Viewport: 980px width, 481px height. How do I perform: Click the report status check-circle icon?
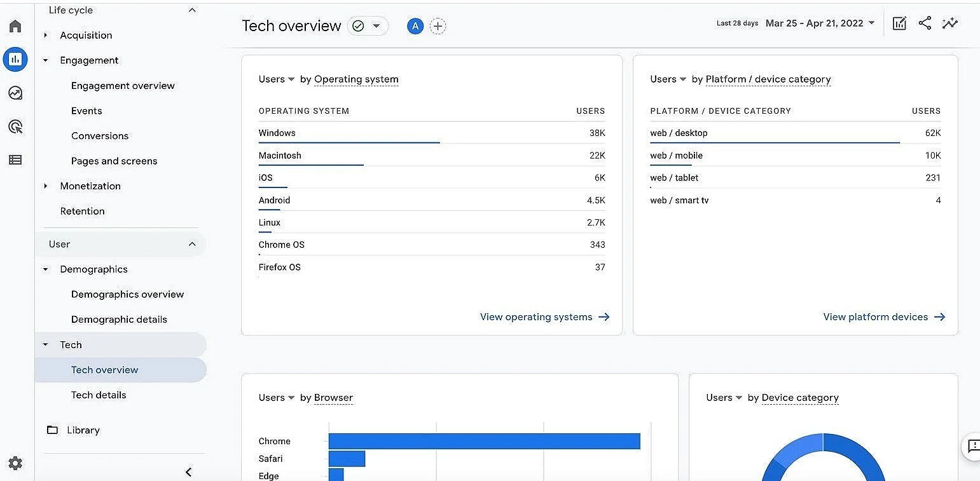click(358, 26)
